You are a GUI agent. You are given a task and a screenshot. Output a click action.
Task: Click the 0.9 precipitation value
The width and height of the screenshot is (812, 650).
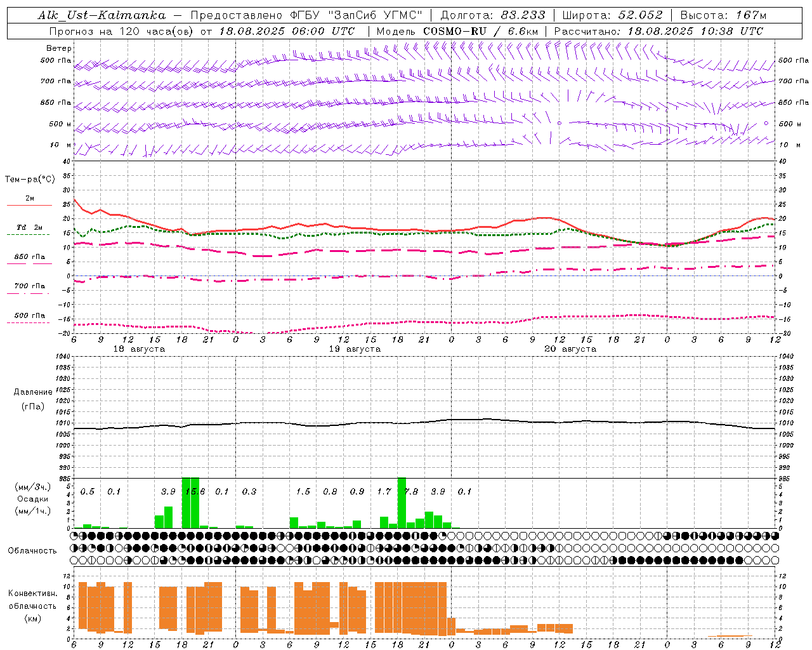tap(357, 491)
